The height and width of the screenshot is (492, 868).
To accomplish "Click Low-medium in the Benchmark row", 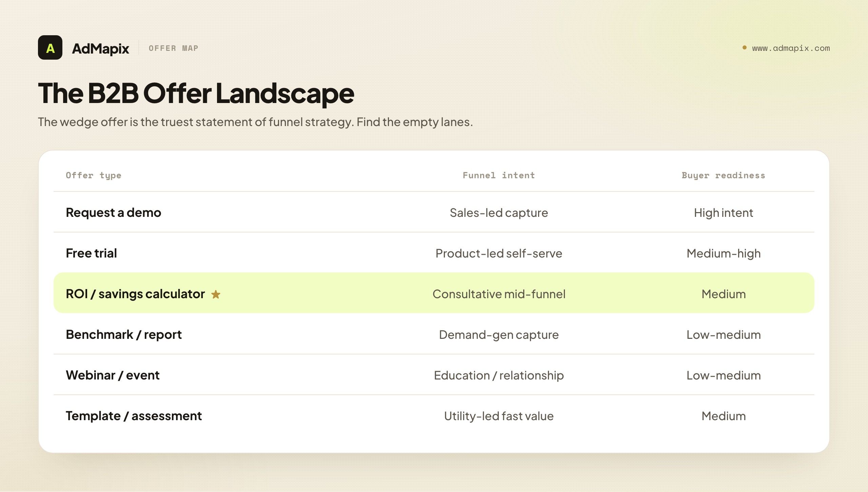I will [724, 335].
